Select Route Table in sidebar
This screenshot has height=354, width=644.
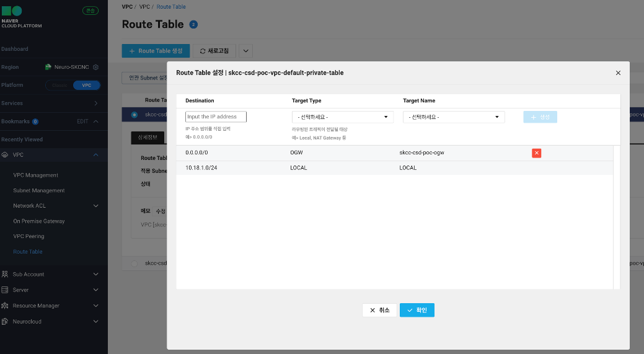(28, 252)
